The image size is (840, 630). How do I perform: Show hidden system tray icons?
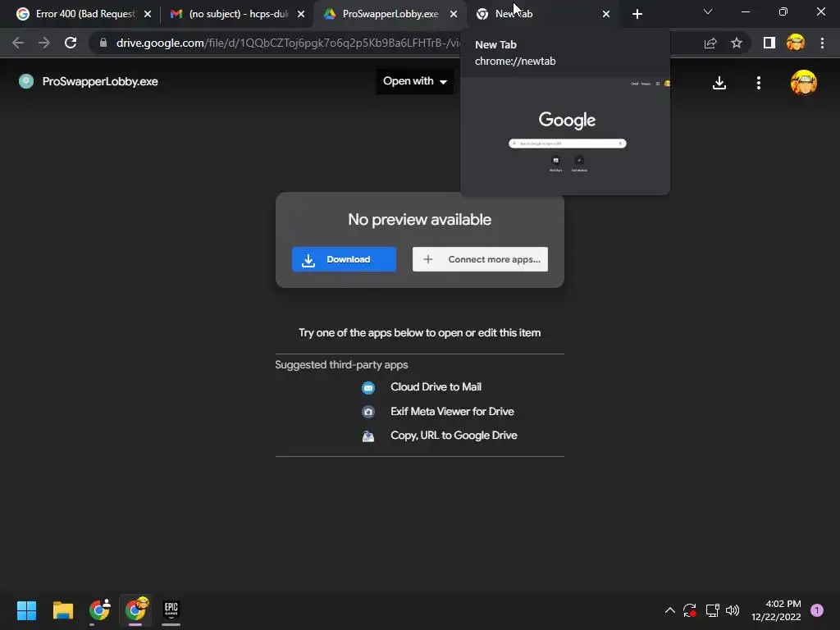669,610
